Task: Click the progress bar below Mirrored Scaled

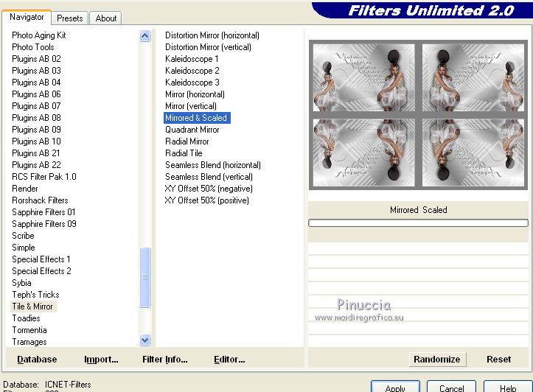Action: (419, 223)
